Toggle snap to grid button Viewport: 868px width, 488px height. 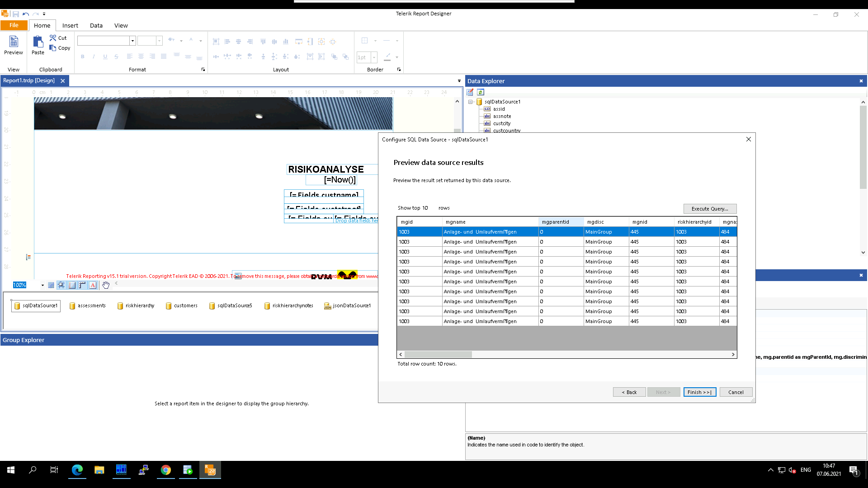pos(61,285)
